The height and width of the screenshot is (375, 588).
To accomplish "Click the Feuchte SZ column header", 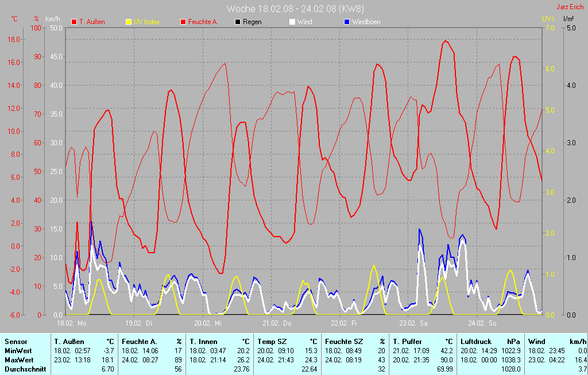I will click(344, 342).
